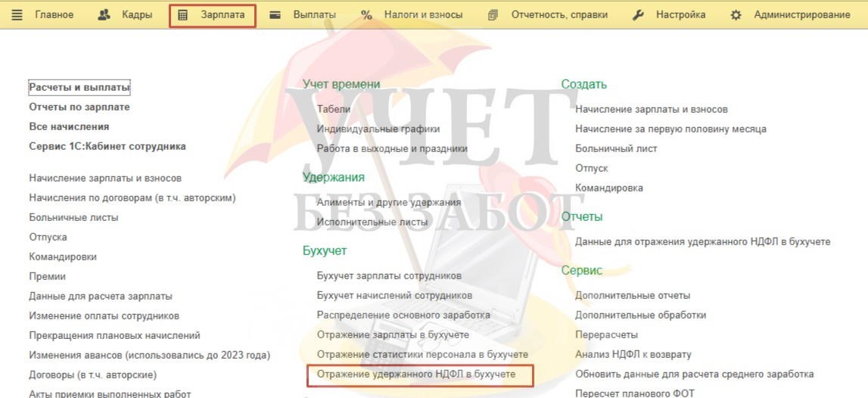Open Отчеты по зарплате
Screen dimensions: 868x398
point(79,107)
